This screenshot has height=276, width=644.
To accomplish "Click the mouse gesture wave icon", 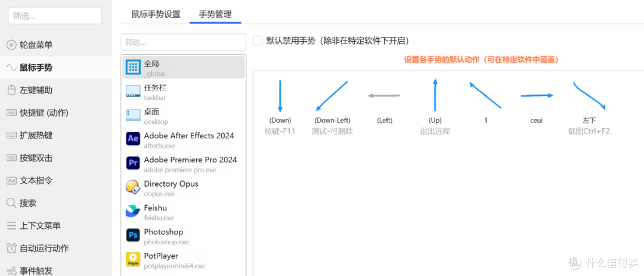I will coord(11,68).
